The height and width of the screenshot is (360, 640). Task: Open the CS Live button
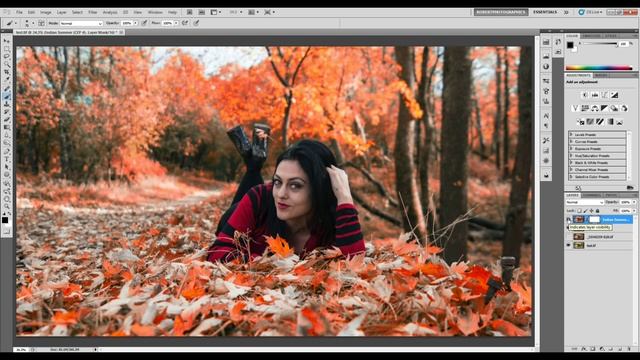[x=589, y=12]
